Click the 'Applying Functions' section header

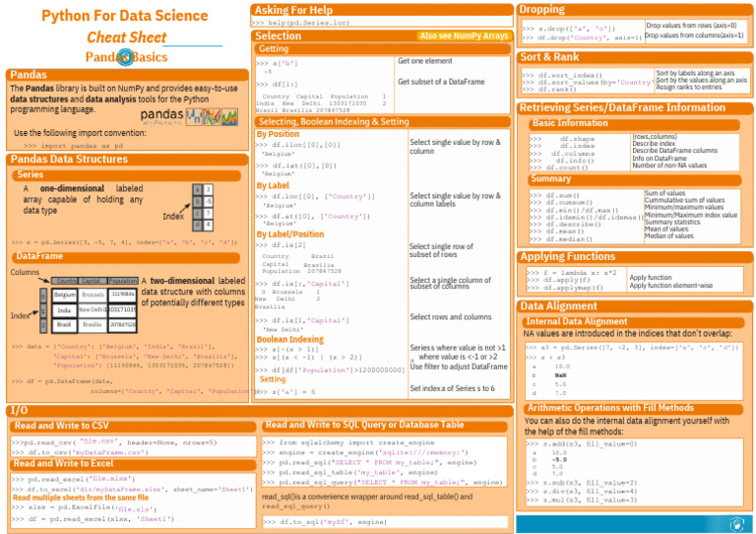pyautogui.click(x=567, y=256)
